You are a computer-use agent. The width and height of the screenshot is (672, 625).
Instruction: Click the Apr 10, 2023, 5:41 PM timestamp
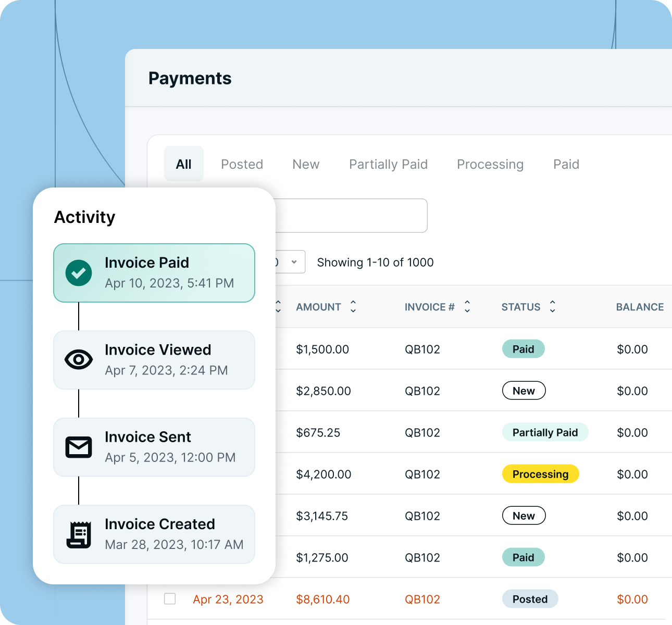(169, 283)
